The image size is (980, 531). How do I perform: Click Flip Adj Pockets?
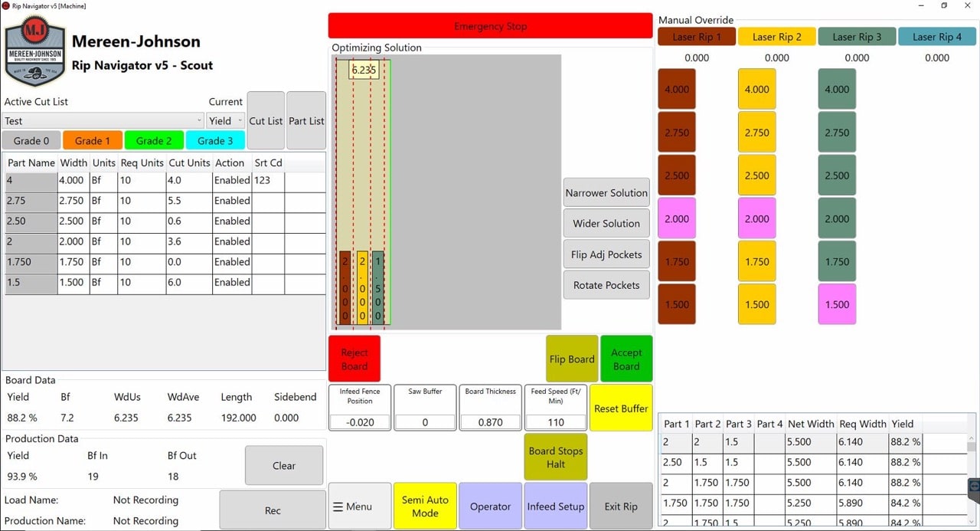606,254
